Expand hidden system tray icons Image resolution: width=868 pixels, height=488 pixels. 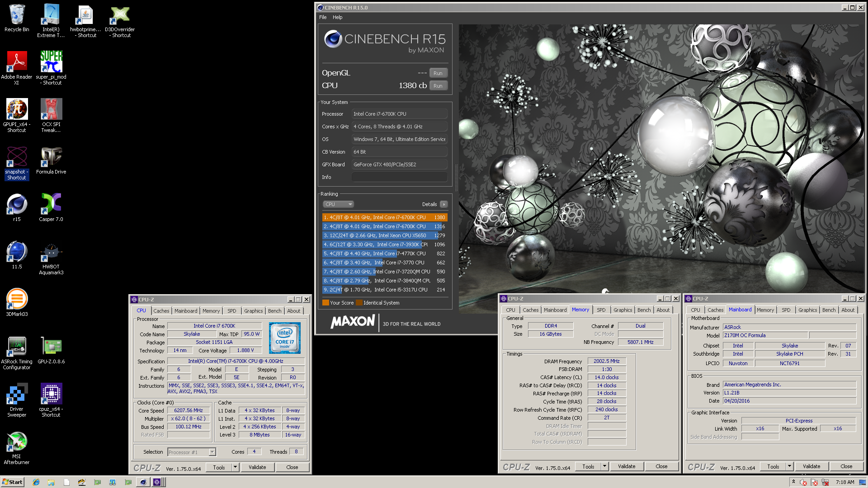pos(793,482)
